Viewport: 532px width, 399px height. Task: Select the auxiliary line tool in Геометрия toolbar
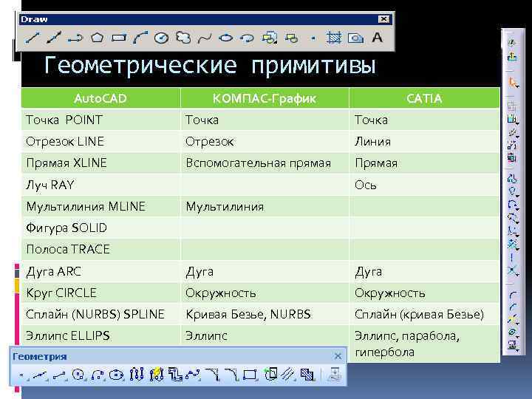40,375
